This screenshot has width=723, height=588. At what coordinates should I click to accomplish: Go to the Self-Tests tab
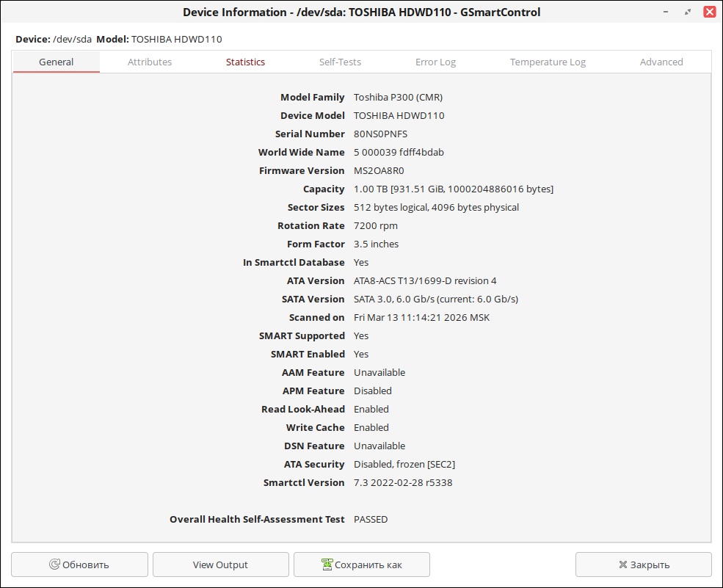point(340,62)
